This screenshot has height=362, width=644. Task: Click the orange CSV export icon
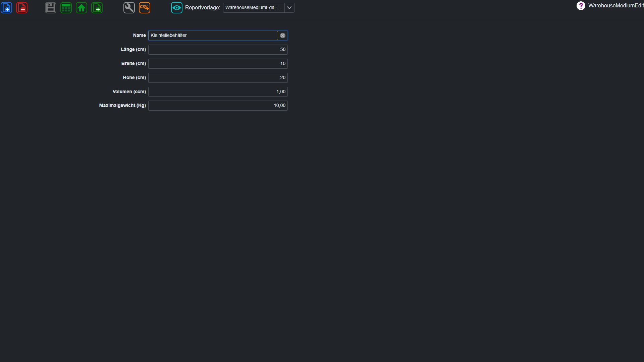click(145, 8)
